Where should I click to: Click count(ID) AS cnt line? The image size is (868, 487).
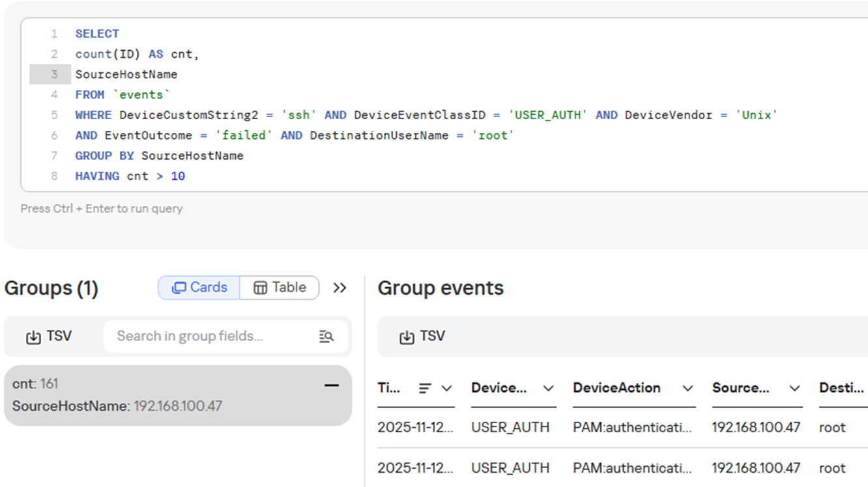[137, 54]
